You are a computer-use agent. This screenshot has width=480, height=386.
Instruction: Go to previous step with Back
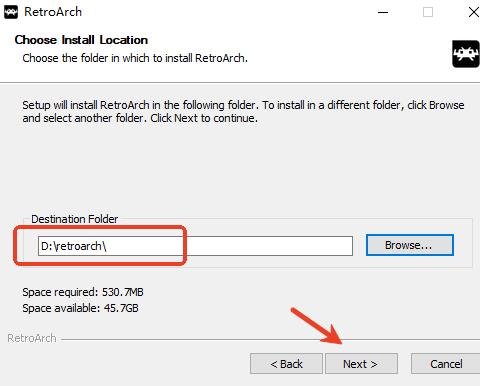[286, 364]
